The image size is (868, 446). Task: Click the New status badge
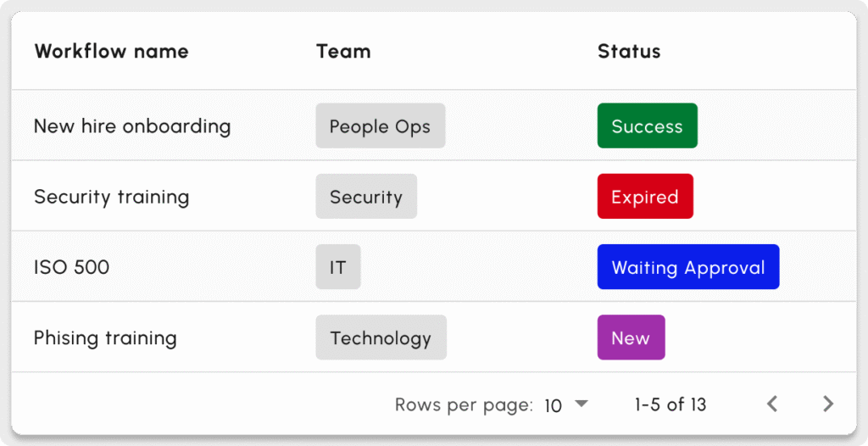pos(631,337)
